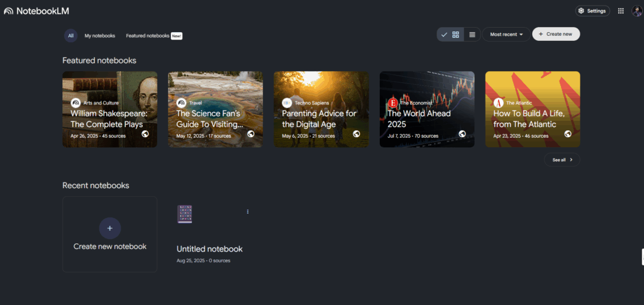Open How To Build A Life notebook
This screenshot has width=644, height=305.
[533, 109]
